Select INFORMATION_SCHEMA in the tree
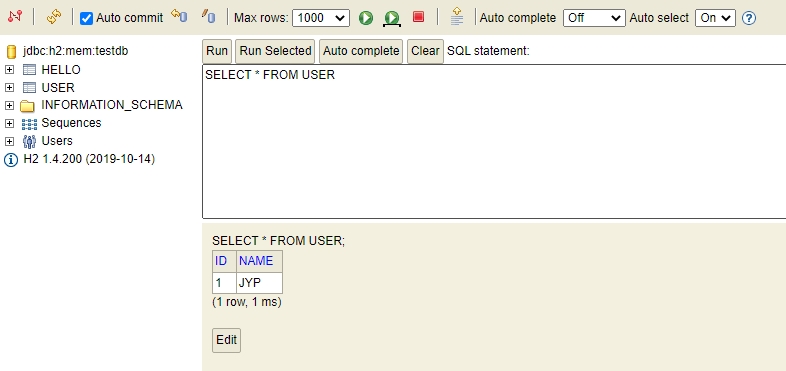Viewport: 786px width, 371px height. (112, 105)
